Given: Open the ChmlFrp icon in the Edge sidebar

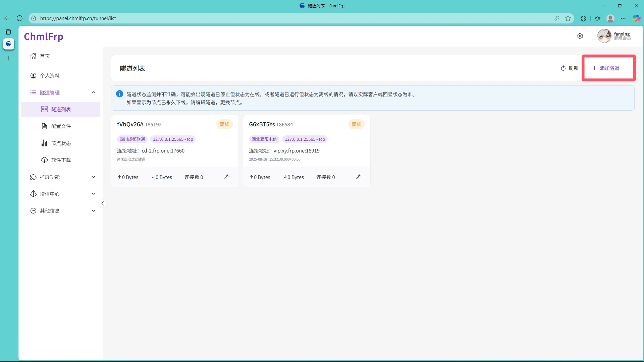Looking at the screenshot, I should (x=8, y=44).
